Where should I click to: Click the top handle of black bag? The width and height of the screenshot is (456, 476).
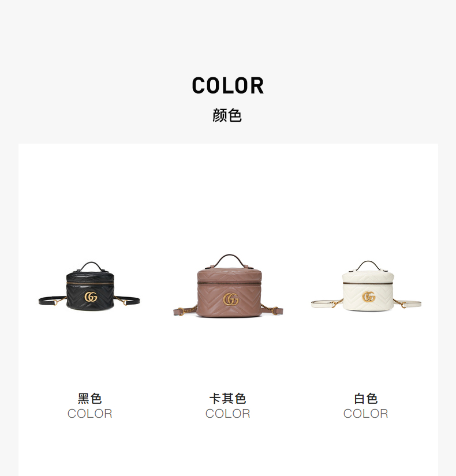tap(91, 266)
